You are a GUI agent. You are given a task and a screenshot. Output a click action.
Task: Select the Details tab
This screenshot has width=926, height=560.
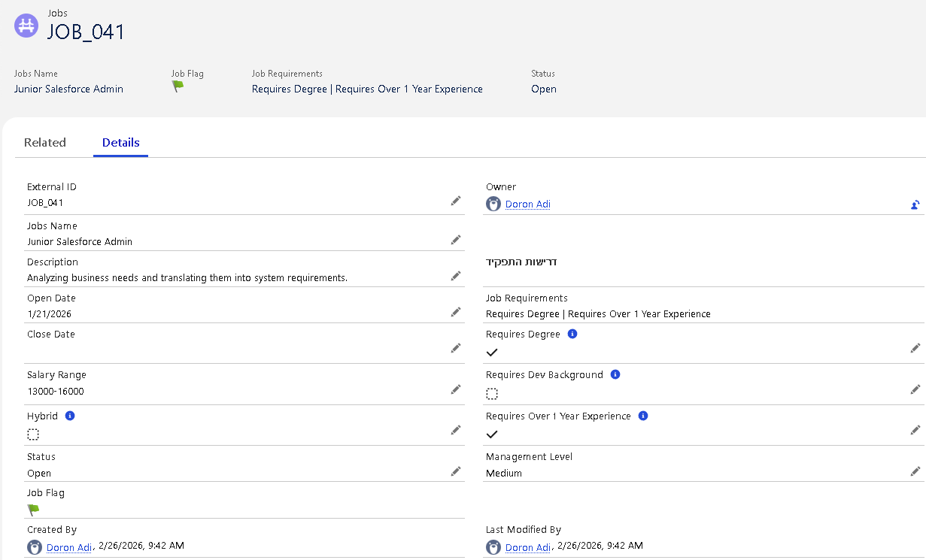121,142
